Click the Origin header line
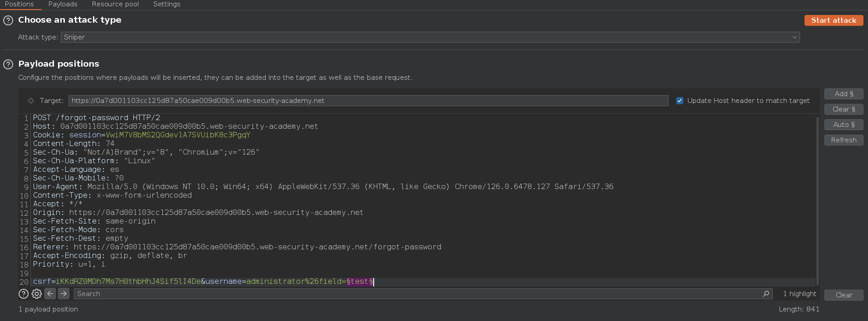The width and height of the screenshot is (868, 321). pyautogui.click(x=198, y=213)
